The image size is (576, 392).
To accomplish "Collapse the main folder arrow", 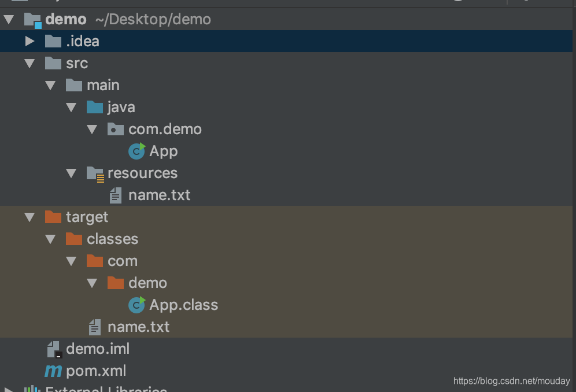I will 50,85.
